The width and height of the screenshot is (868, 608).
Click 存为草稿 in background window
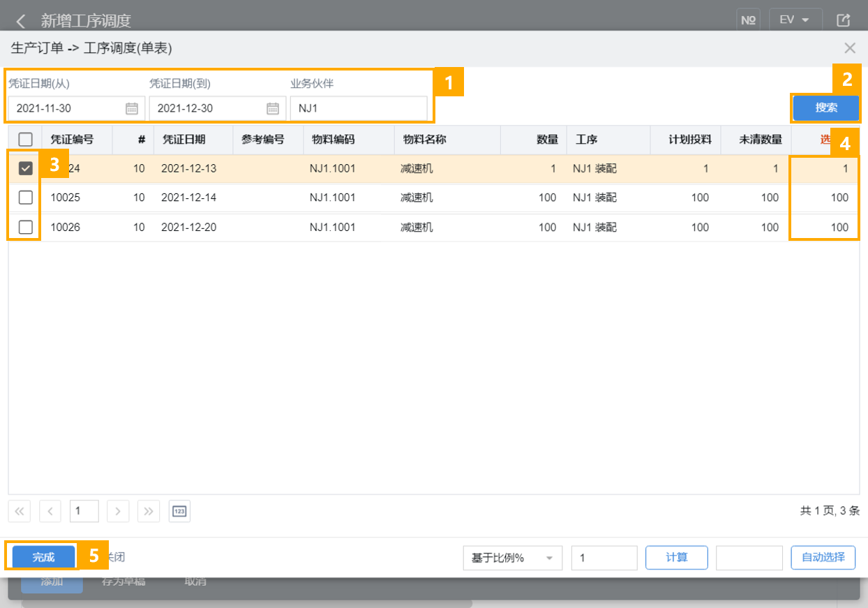tap(124, 581)
